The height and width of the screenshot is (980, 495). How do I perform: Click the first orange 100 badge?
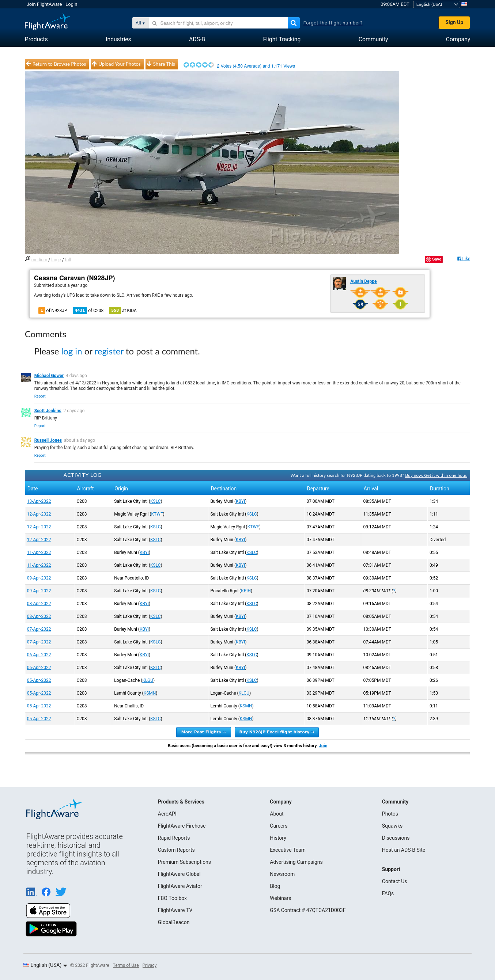point(360,292)
